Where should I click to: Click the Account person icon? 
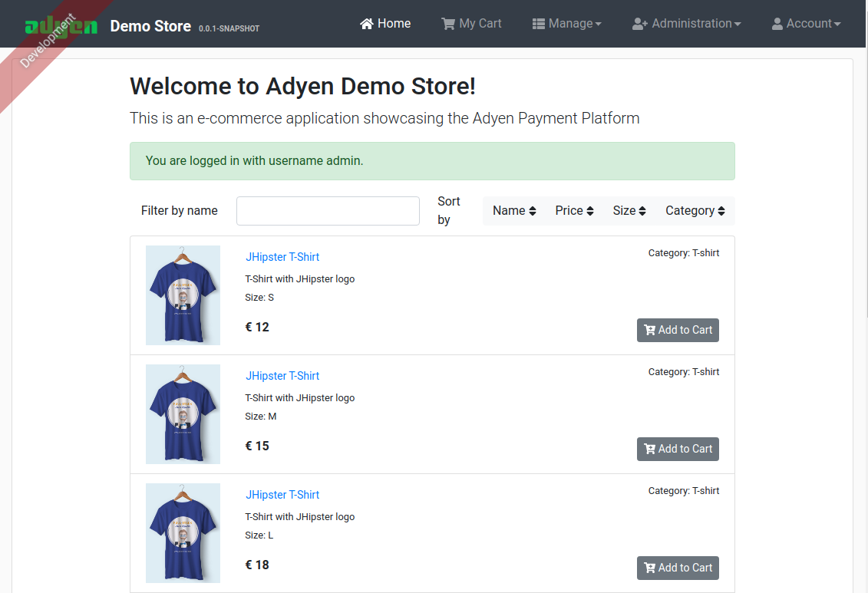(x=777, y=24)
